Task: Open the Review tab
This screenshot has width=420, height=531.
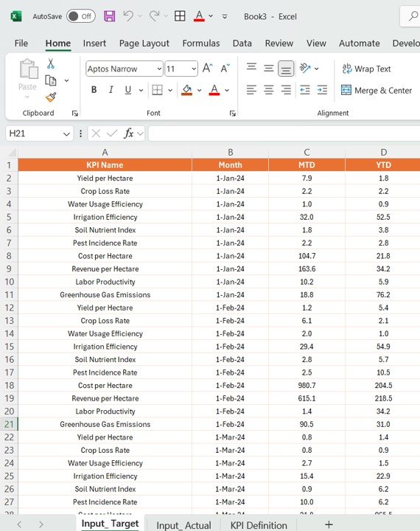Action: (x=279, y=44)
